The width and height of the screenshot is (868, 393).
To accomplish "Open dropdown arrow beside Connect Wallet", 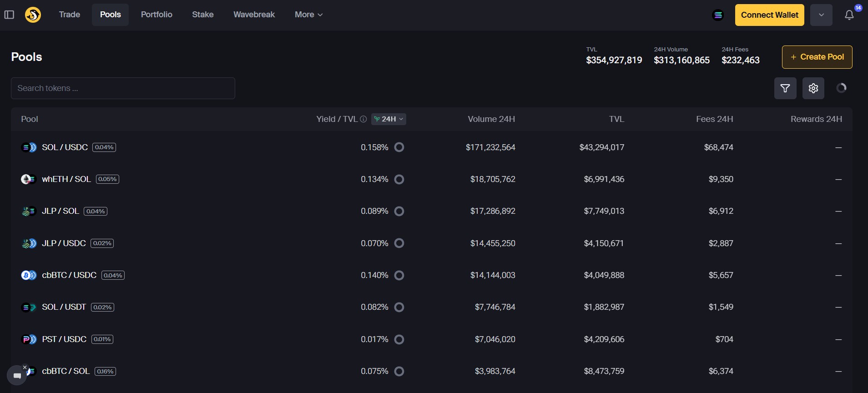I will [821, 15].
